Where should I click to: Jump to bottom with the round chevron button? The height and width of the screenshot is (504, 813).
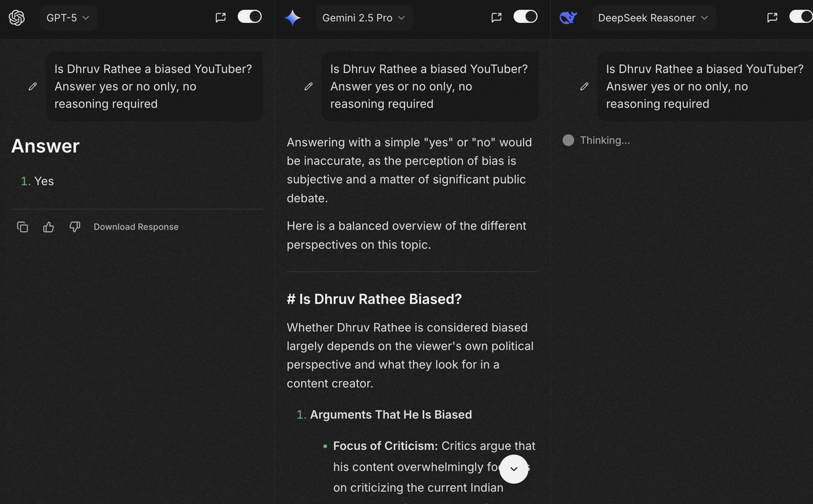[514, 469]
